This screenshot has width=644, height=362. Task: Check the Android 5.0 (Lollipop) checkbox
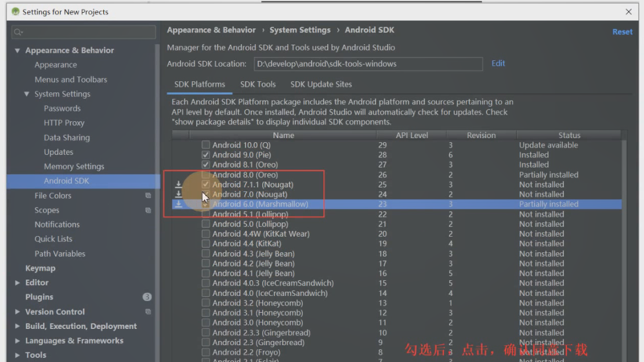point(206,224)
